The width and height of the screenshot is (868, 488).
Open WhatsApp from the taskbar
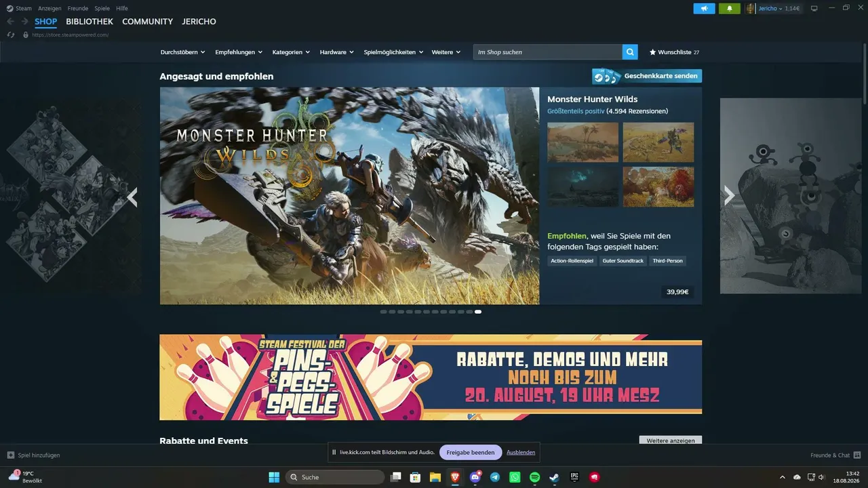515,477
